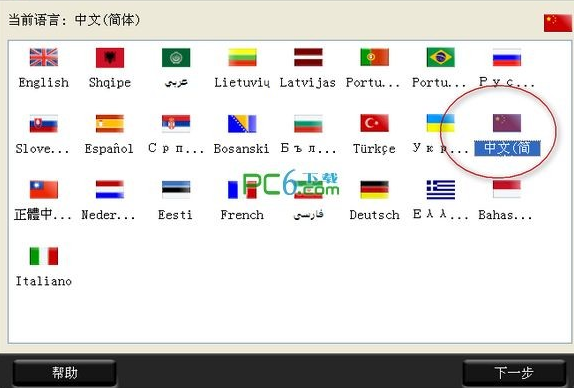574x388 pixels.
Task: Select the Bosanski flag icon
Action: (x=242, y=123)
